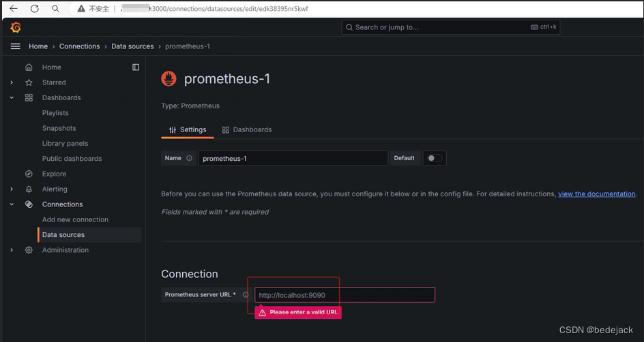Go to Connections breadcrumb
This screenshot has width=644, height=342.
click(80, 46)
